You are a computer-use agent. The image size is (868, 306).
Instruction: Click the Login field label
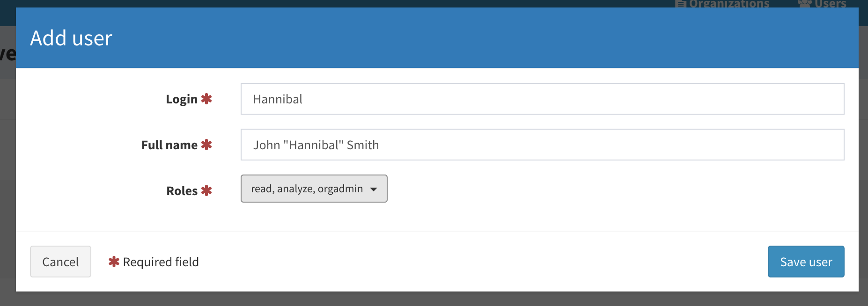[182, 99]
